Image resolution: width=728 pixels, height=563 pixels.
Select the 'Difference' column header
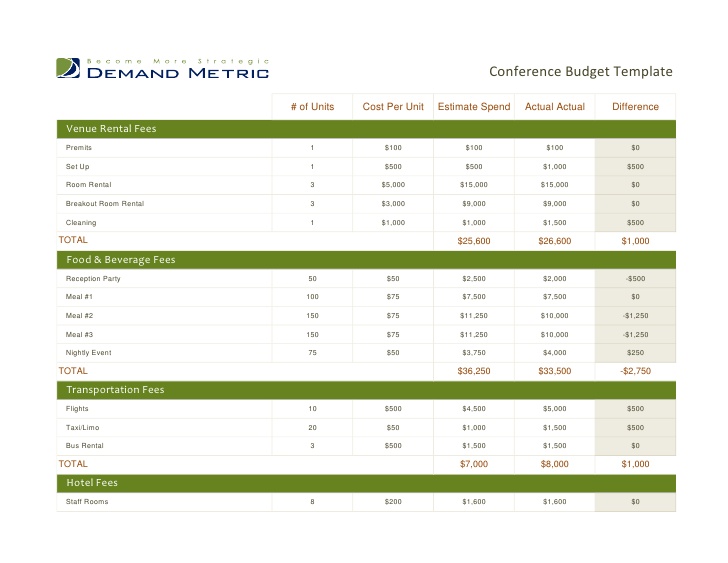tap(636, 107)
